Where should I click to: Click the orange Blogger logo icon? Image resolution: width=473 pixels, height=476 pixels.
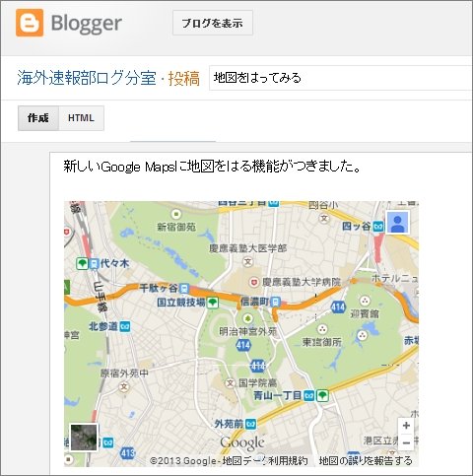(30, 23)
